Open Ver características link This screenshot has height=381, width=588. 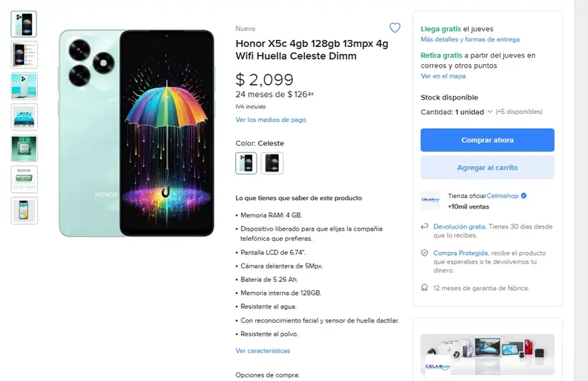click(262, 350)
